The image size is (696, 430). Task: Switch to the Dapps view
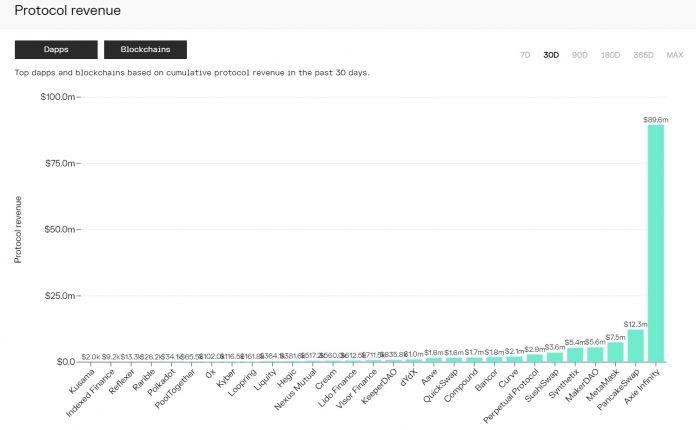56,49
